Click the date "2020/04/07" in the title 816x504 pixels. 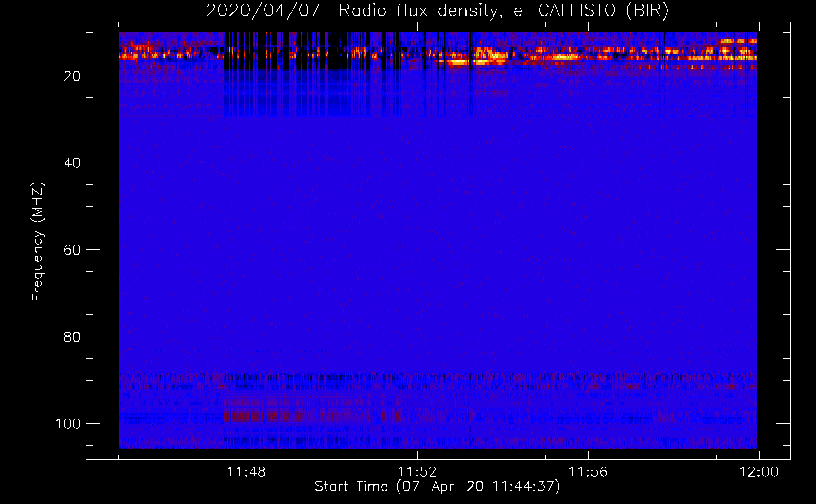(x=263, y=11)
